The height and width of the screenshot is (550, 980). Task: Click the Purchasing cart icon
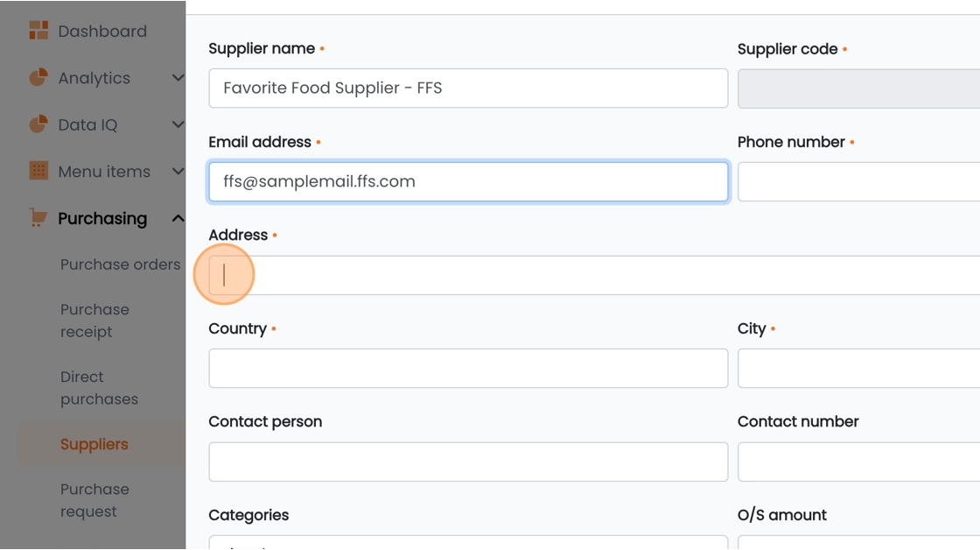click(x=38, y=218)
